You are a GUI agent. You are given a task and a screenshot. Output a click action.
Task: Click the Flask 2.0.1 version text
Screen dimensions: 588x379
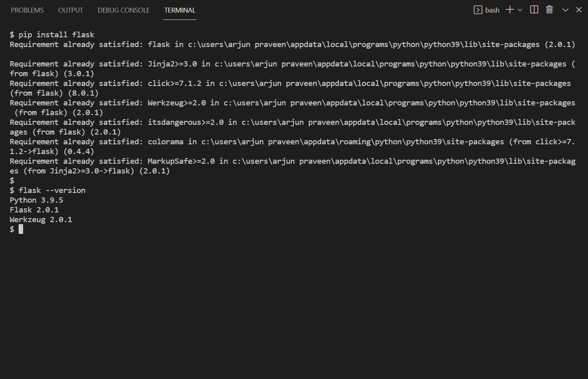[34, 210]
